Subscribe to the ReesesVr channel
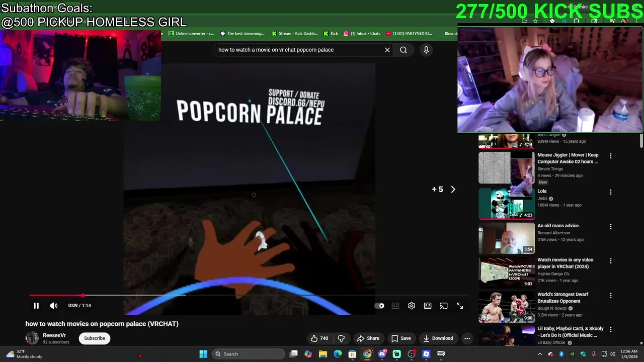 coord(95,338)
